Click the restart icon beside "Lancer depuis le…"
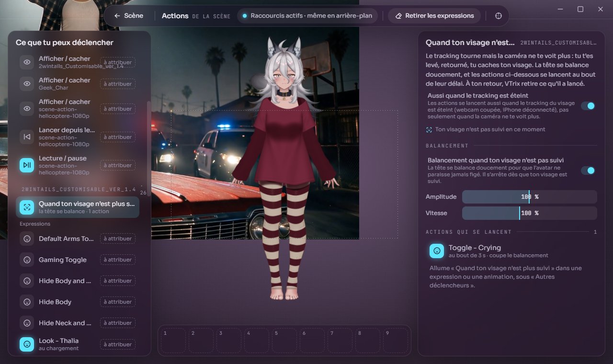The image size is (613, 364). point(27,137)
